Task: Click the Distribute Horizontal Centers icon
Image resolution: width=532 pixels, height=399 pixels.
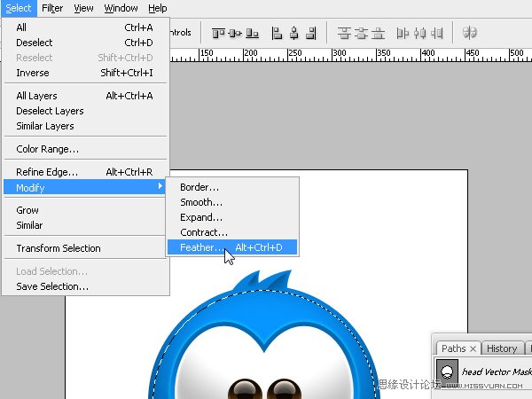Action: 419,33
